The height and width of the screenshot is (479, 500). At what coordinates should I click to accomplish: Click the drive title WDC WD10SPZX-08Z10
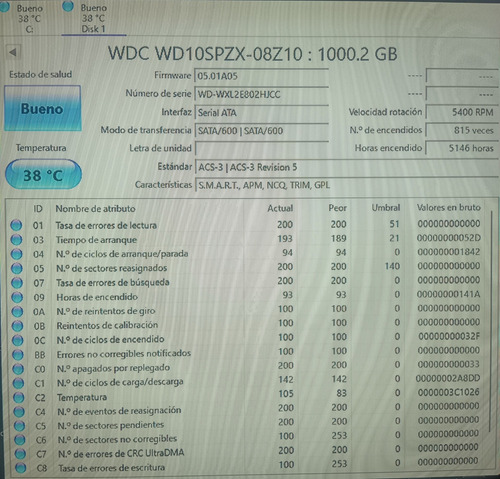click(x=205, y=53)
